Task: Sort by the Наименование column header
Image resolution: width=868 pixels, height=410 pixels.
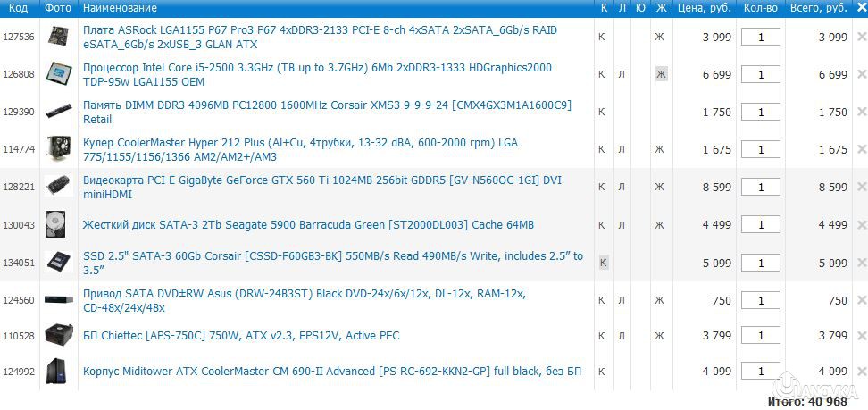Action: pyautogui.click(x=120, y=8)
